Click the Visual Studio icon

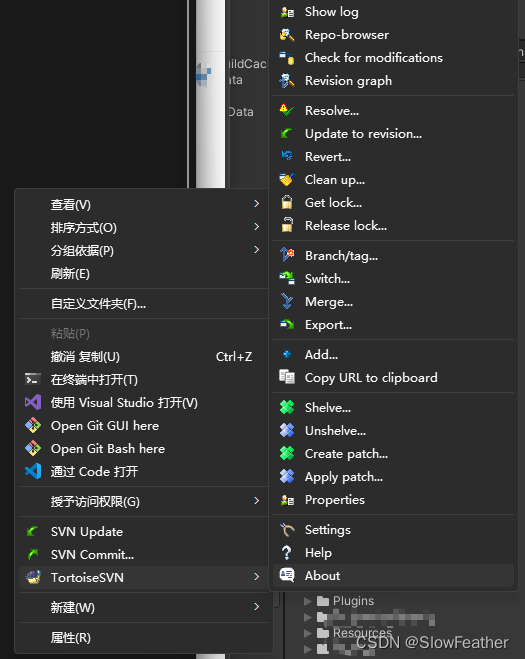(33, 402)
